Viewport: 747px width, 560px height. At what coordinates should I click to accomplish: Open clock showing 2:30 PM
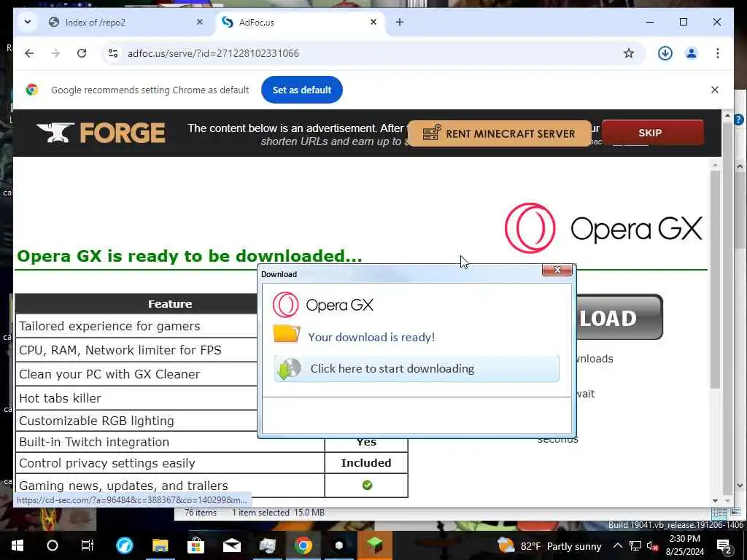click(684, 545)
